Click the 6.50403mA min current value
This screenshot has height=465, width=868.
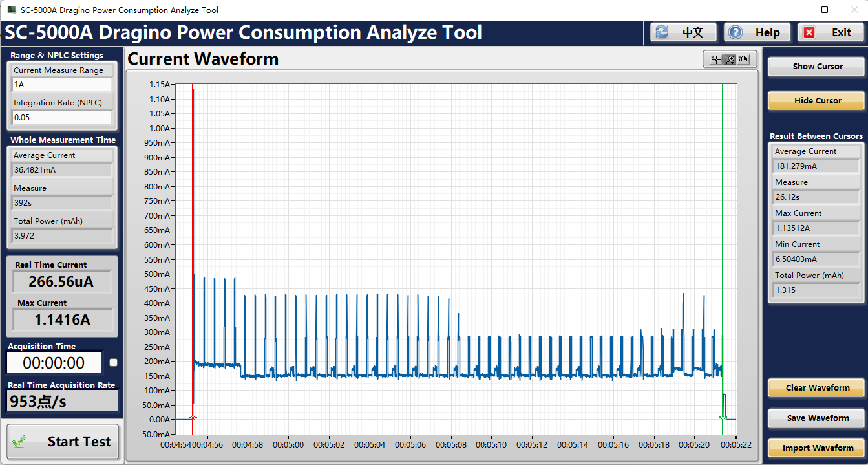[816, 259]
